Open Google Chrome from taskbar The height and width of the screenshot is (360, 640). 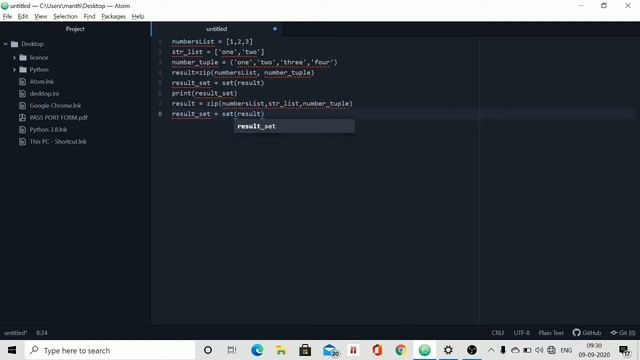point(401,350)
